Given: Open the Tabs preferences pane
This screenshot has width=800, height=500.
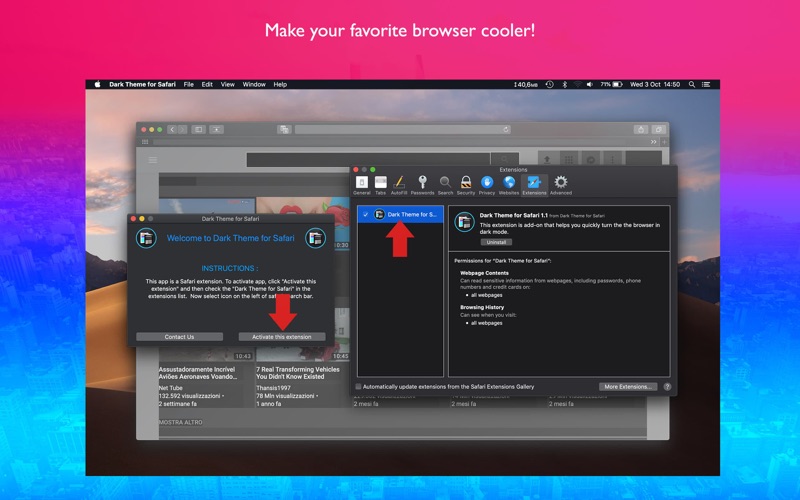Looking at the screenshot, I should point(381,185).
